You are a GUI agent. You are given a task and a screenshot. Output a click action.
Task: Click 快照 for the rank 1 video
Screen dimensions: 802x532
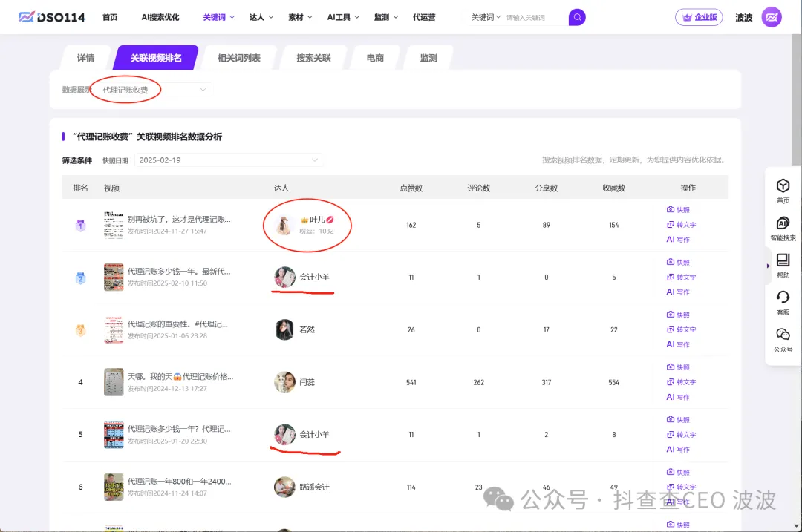(678, 210)
